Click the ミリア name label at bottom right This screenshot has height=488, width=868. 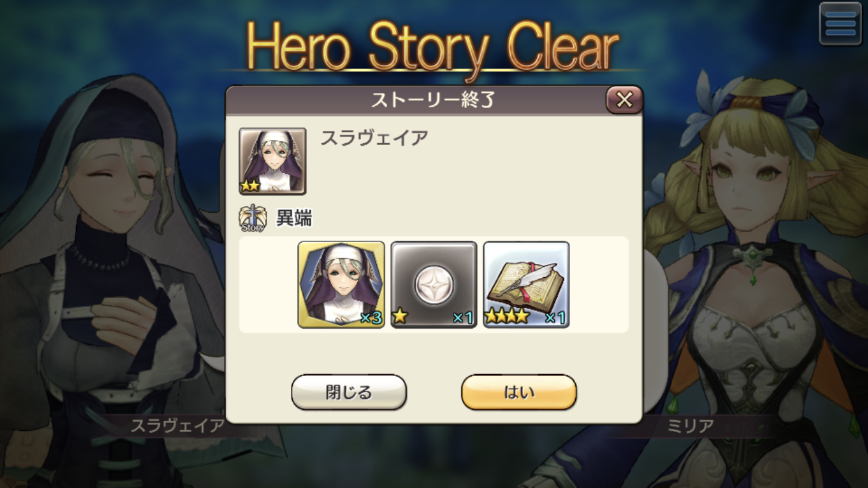[691, 426]
